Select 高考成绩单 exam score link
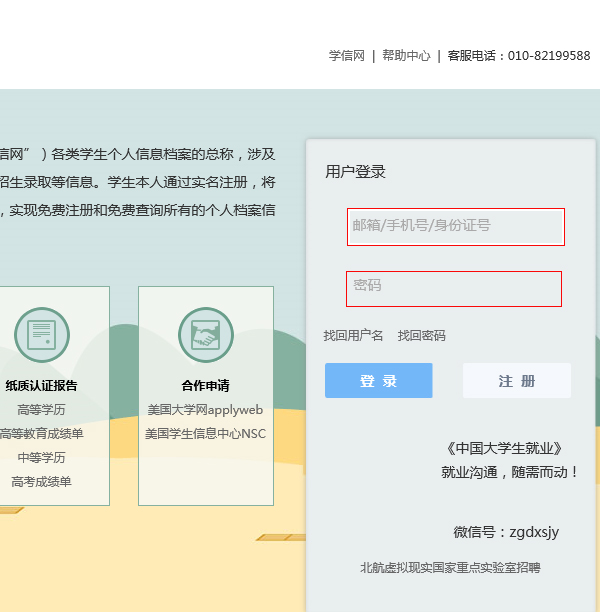This screenshot has width=600, height=612. (x=41, y=482)
